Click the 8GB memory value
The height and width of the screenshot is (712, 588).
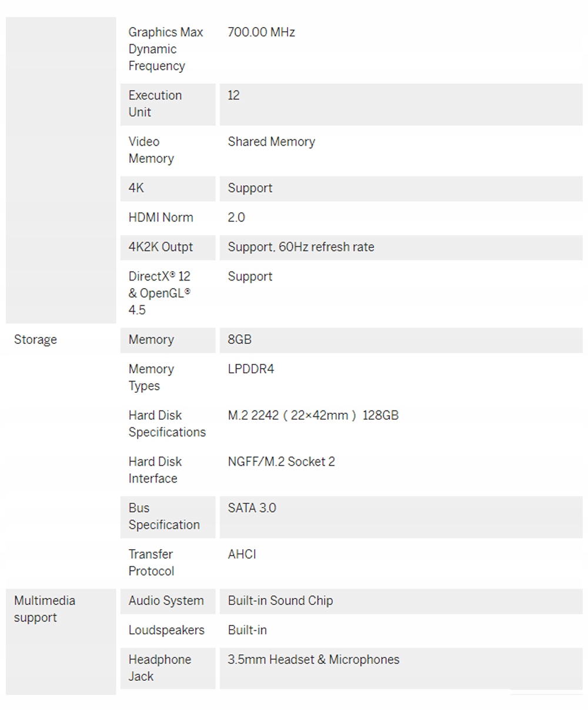pos(239,340)
